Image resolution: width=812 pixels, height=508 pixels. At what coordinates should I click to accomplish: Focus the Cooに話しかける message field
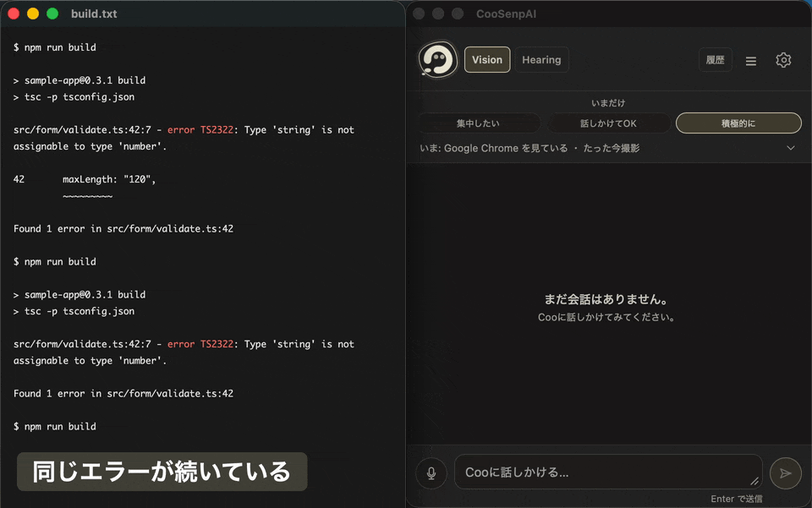click(x=608, y=472)
